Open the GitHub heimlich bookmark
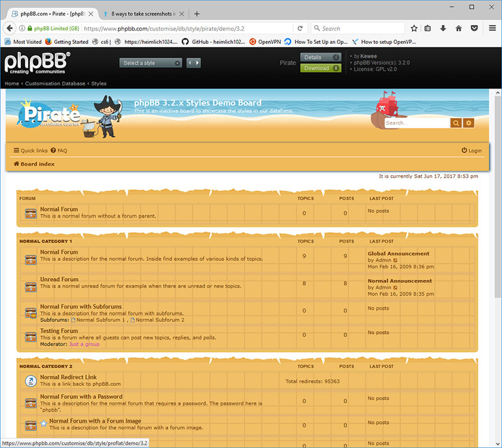Image resolution: width=502 pixels, height=448 pixels. click(x=213, y=41)
